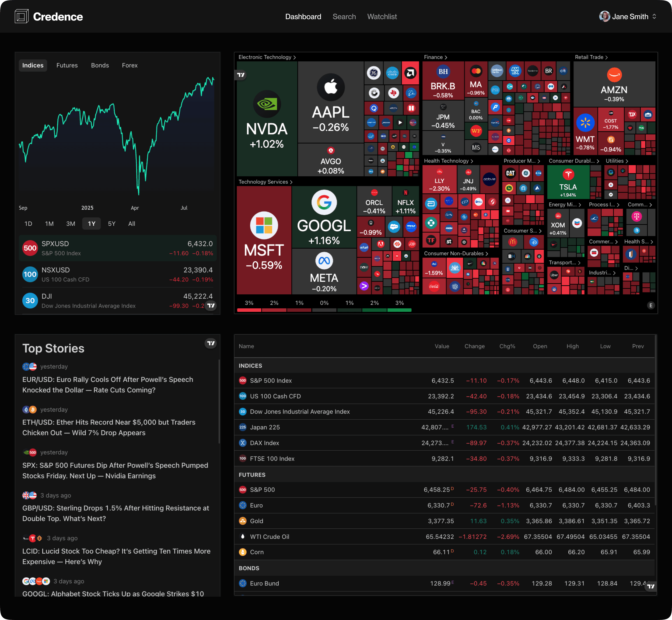Screen dimensions: 672x620
Task: Expand the Finance sector
Action: [436, 57]
